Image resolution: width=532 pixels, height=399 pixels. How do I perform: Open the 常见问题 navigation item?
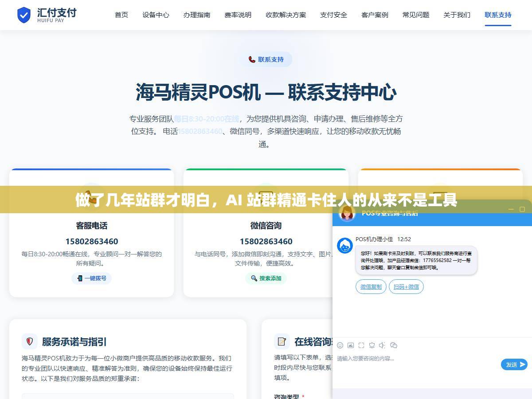(416, 15)
